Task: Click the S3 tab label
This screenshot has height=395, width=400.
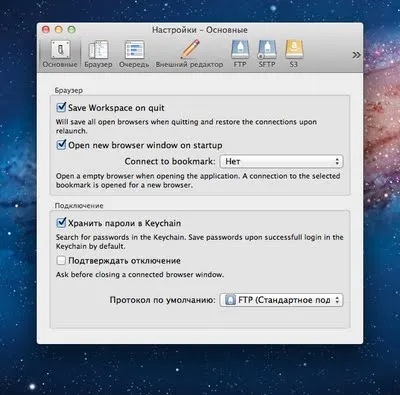Action: [293, 64]
